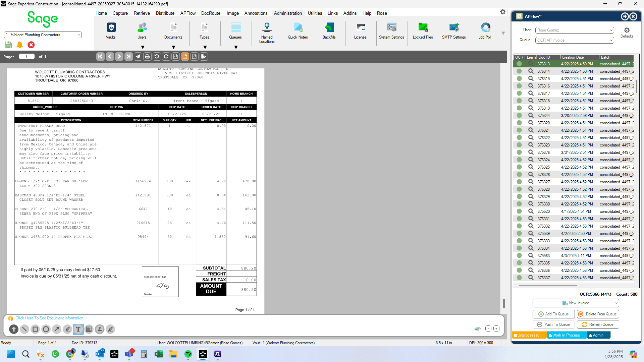644x362 pixels.
Task: Rotate the page clockwise
Action: [166, 57]
